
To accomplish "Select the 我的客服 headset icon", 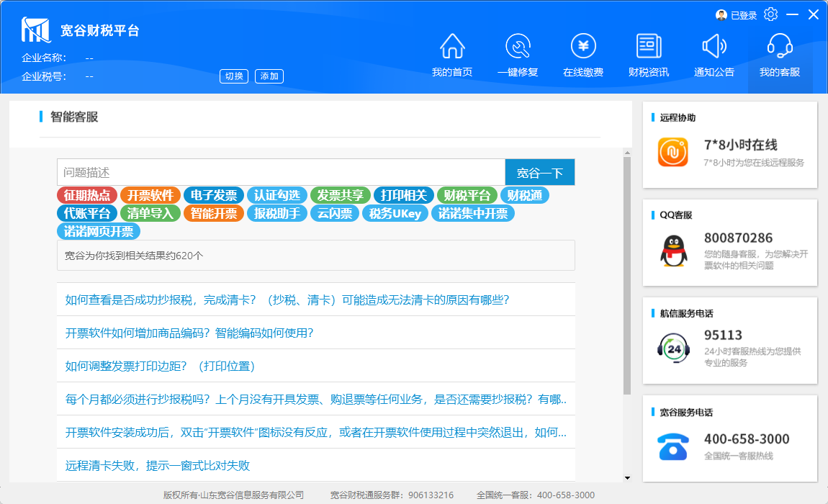I will point(780,47).
